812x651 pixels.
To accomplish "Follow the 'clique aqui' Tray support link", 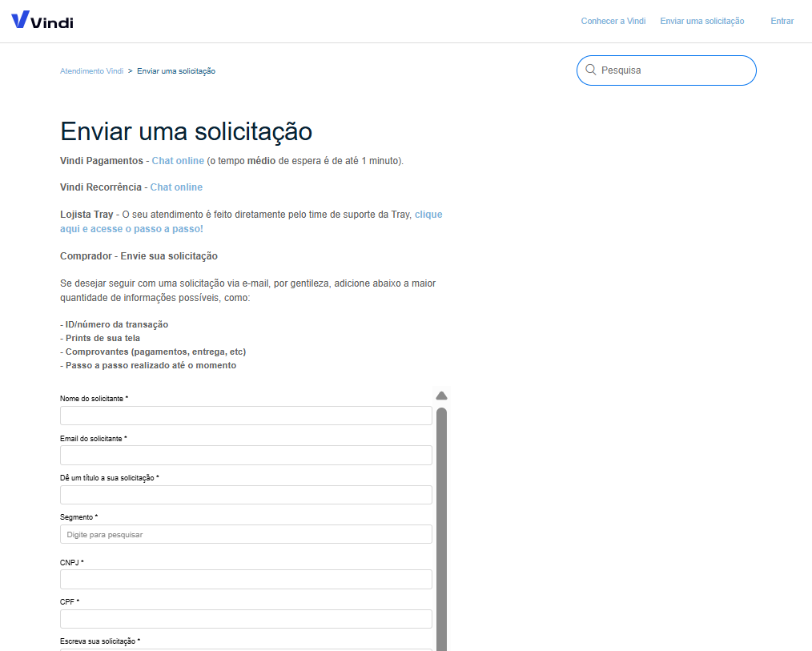I will [x=428, y=215].
